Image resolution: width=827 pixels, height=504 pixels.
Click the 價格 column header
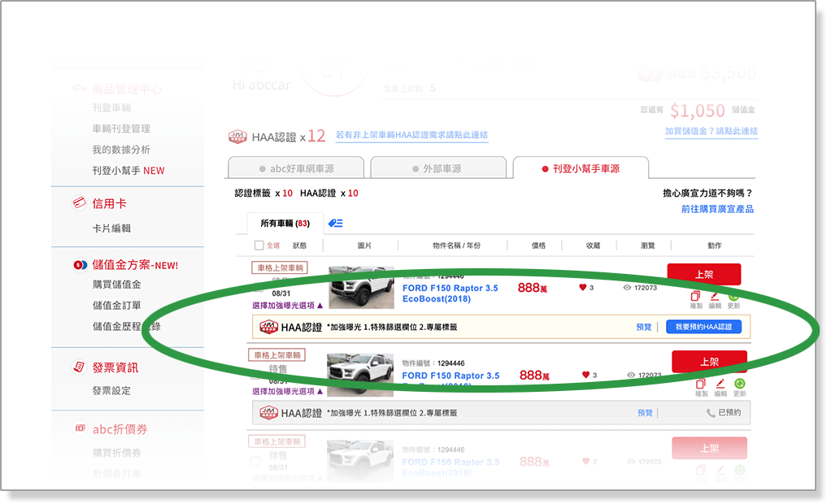pos(538,245)
